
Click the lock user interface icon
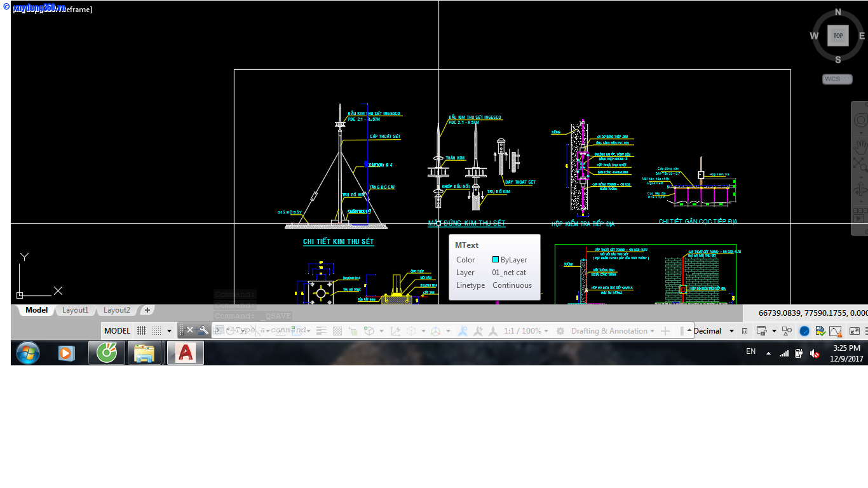pos(761,330)
